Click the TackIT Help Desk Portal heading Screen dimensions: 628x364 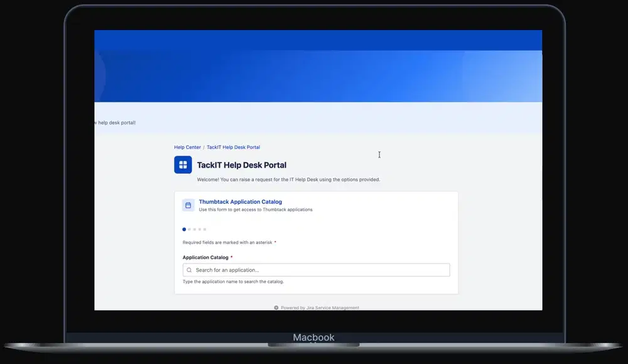pyautogui.click(x=242, y=165)
